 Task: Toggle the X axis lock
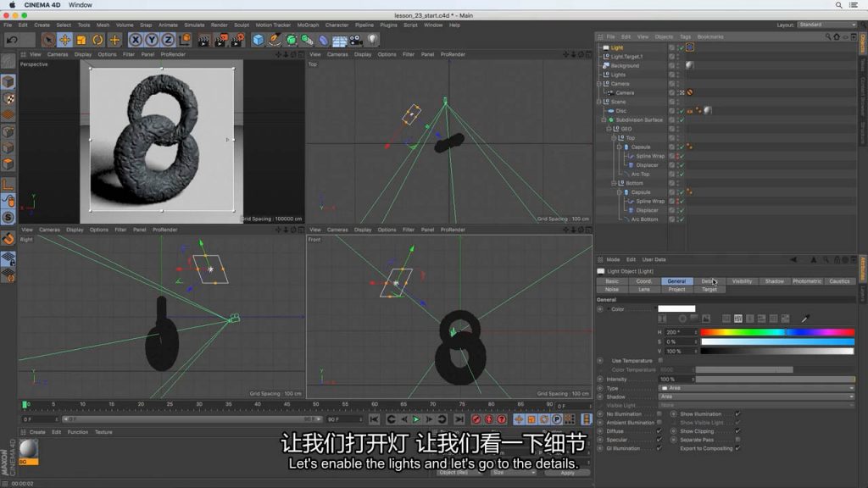(136, 40)
